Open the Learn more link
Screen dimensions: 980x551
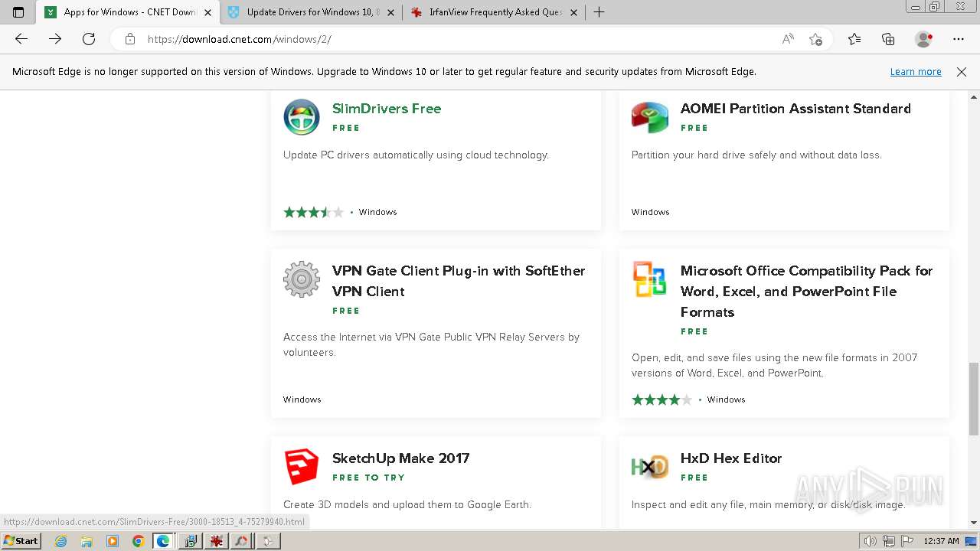[916, 72]
